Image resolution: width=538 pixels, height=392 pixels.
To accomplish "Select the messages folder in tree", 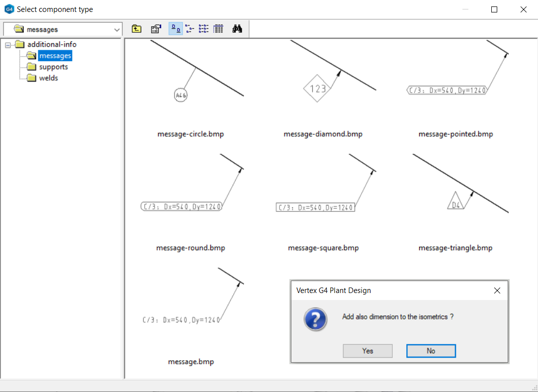I will (x=55, y=56).
